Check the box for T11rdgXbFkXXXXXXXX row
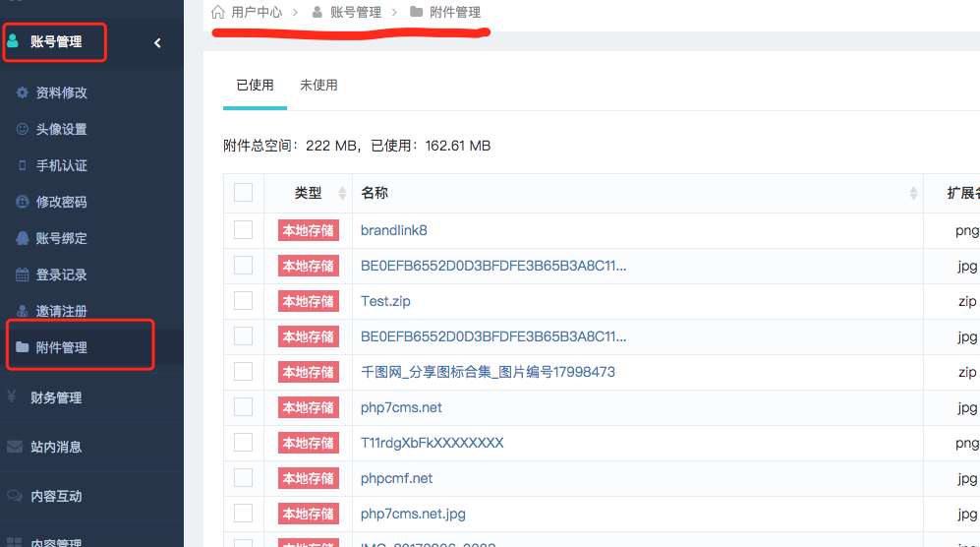 tap(243, 443)
